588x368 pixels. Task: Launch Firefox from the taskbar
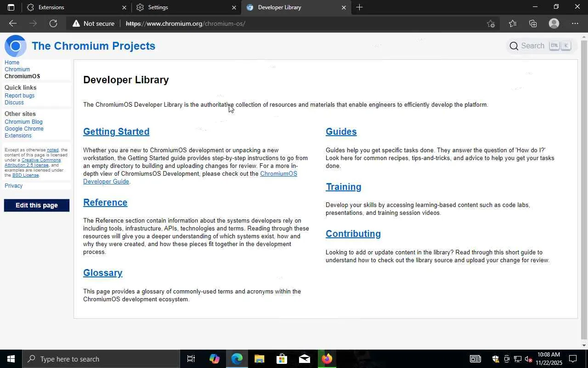click(327, 359)
